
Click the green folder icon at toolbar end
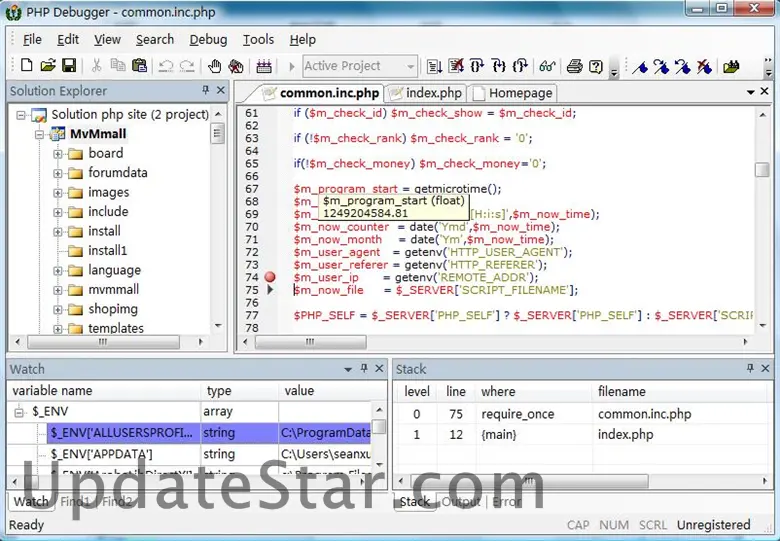tap(731, 66)
